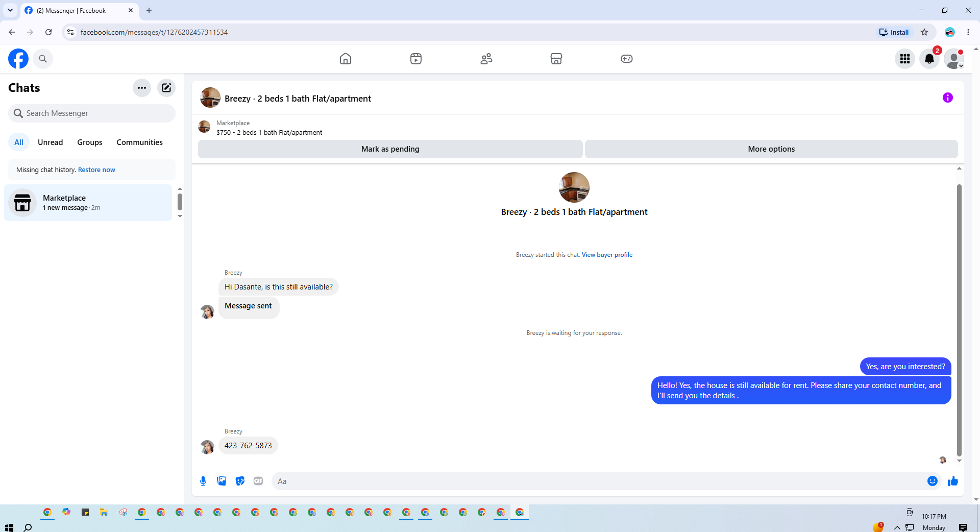Choose a GIF icon
The image size is (980, 532).
(258, 481)
